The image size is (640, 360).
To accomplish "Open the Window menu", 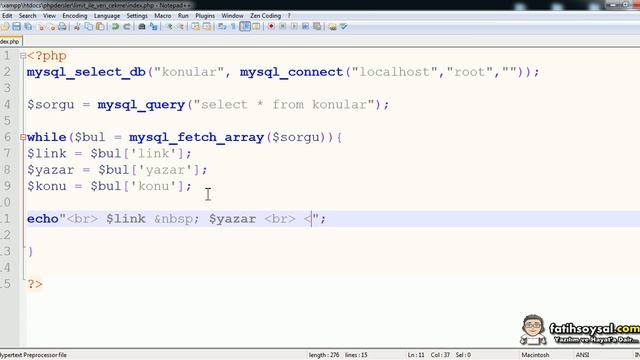I will pos(232,16).
